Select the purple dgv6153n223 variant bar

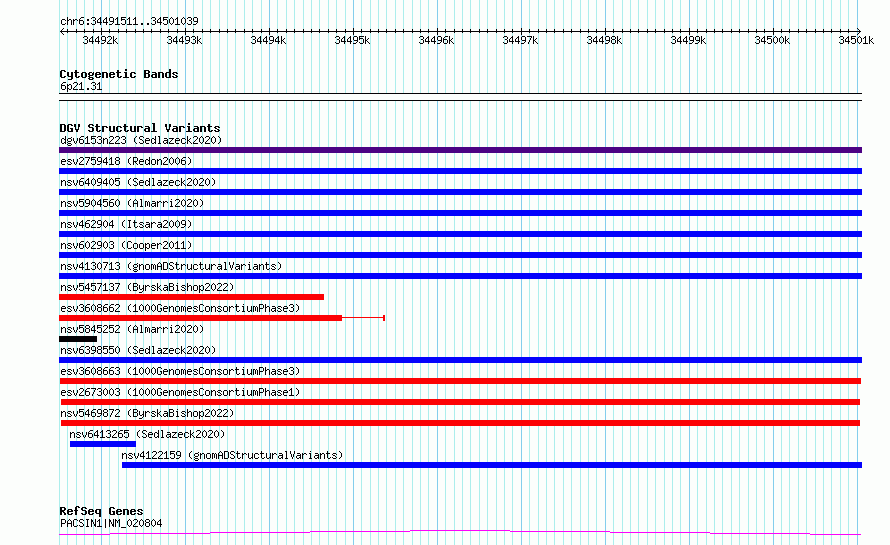(x=460, y=150)
